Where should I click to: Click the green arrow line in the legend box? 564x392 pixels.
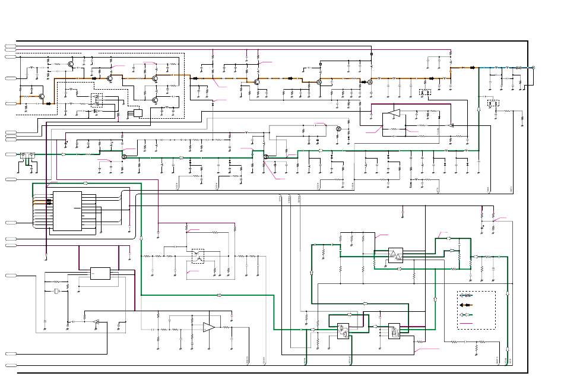pos(466,315)
